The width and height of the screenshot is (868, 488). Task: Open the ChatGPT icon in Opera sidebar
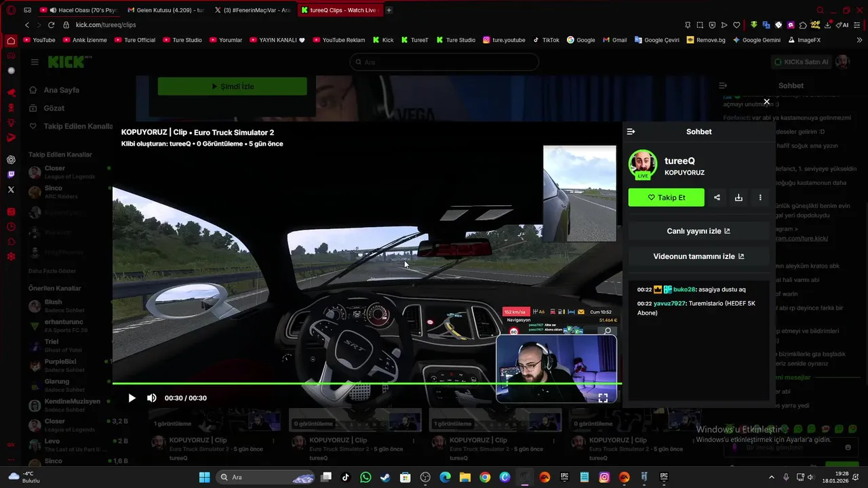pyautogui.click(x=11, y=160)
